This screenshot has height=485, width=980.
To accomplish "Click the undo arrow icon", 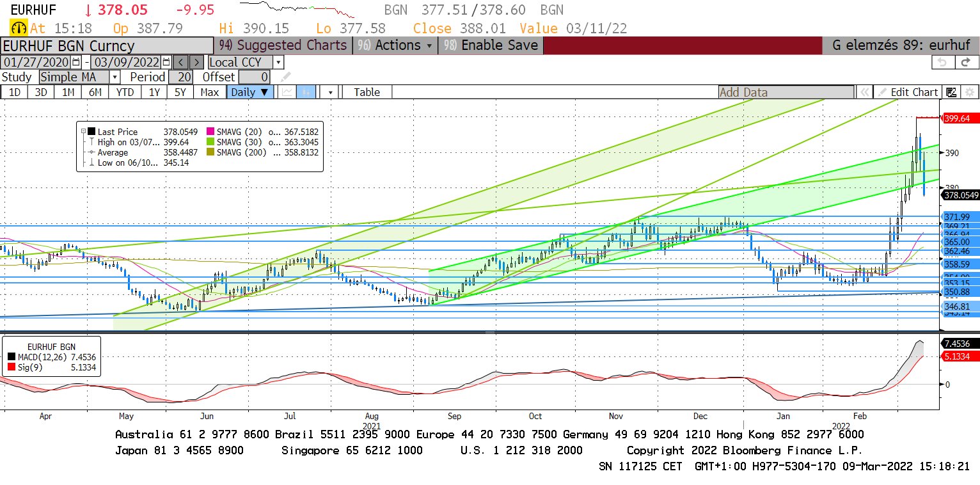I will (942, 62).
